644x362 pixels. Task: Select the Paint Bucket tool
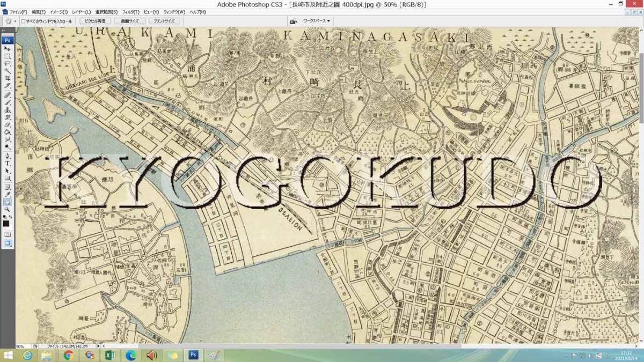(8, 131)
